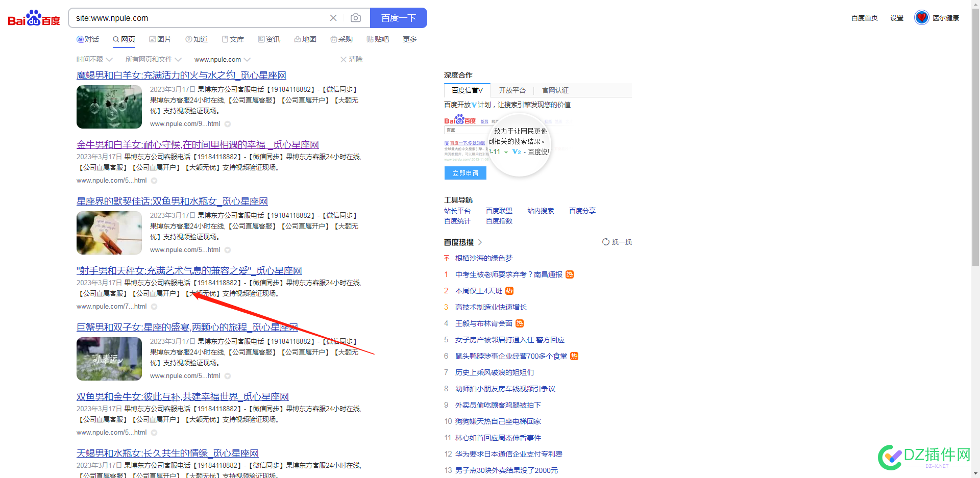Select the 官网认证 tab
Screen dimensions: 980x478
click(555, 90)
